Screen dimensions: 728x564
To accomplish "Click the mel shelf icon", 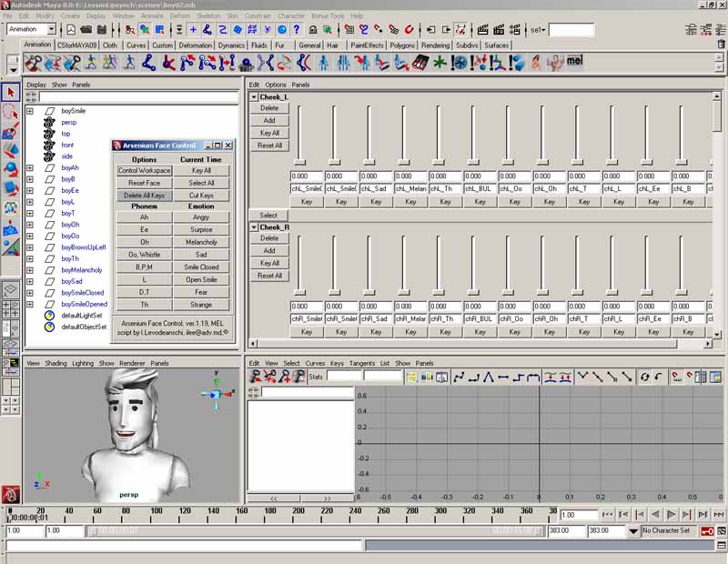I will (574, 62).
